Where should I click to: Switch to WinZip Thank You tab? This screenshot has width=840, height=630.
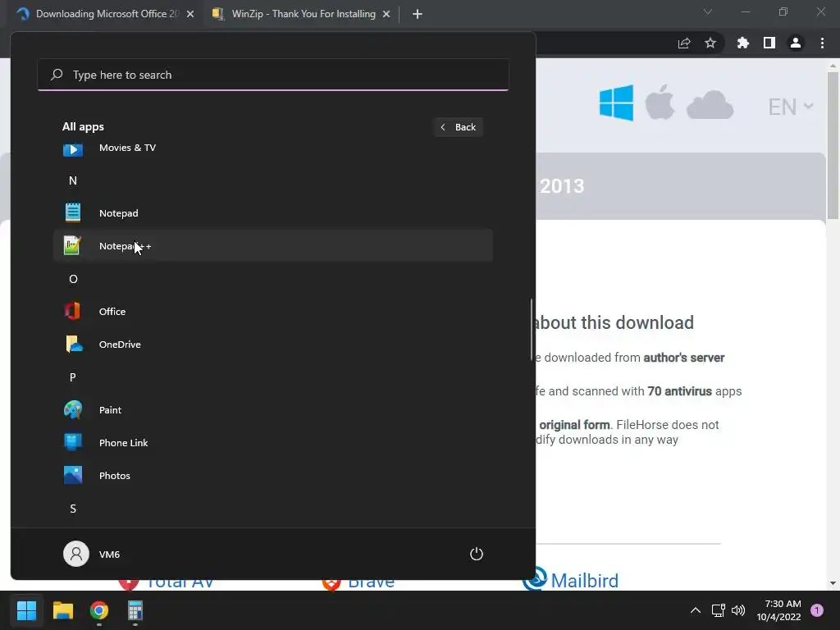click(x=303, y=14)
